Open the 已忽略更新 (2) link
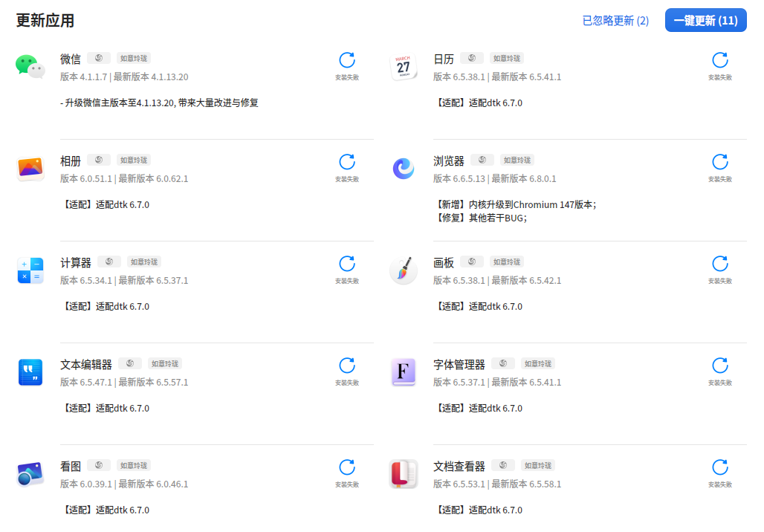Viewport: 764px width, 532px height. [x=615, y=21]
